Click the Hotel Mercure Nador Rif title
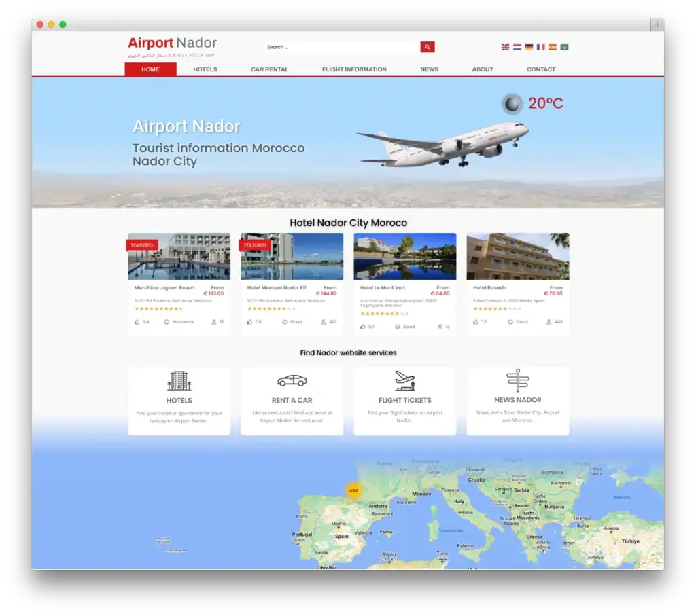 [x=277, y=287]
